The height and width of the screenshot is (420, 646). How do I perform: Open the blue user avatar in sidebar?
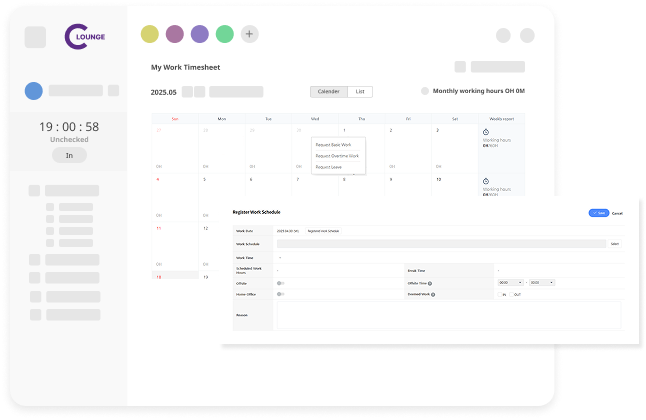[34, 91]
